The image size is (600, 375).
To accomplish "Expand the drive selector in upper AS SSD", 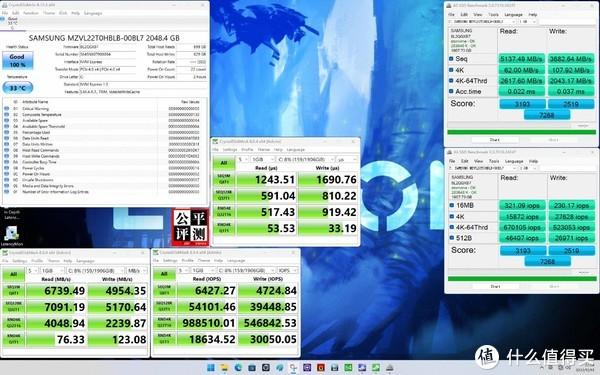I will point(483,22).
